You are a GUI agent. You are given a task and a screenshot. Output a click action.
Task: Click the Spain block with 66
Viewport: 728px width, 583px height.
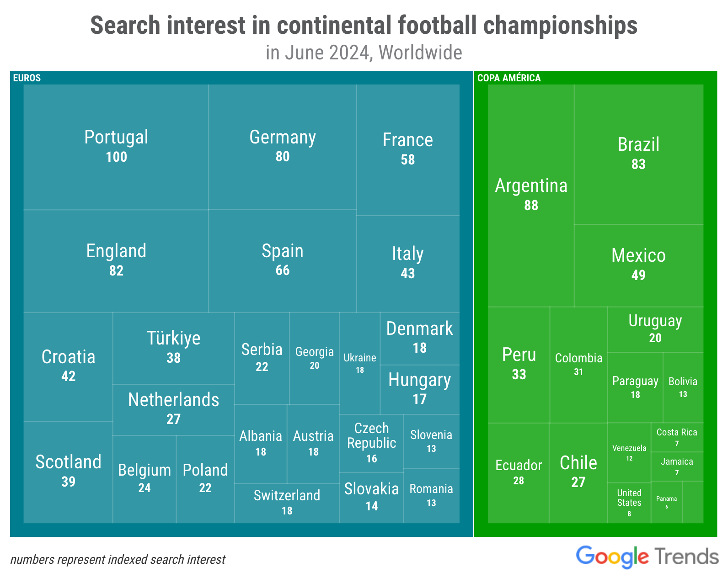tap(283, 261)
